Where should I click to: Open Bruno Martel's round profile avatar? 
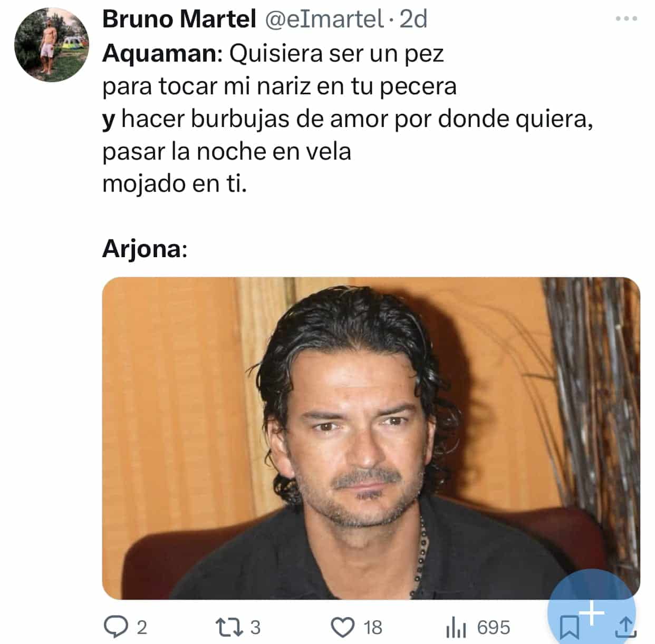[x=51, y=45]
